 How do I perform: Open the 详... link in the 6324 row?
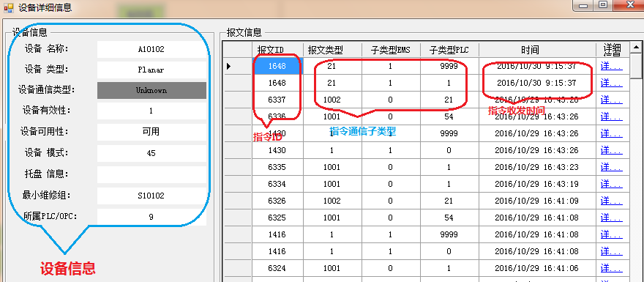[x=611, y=268]
